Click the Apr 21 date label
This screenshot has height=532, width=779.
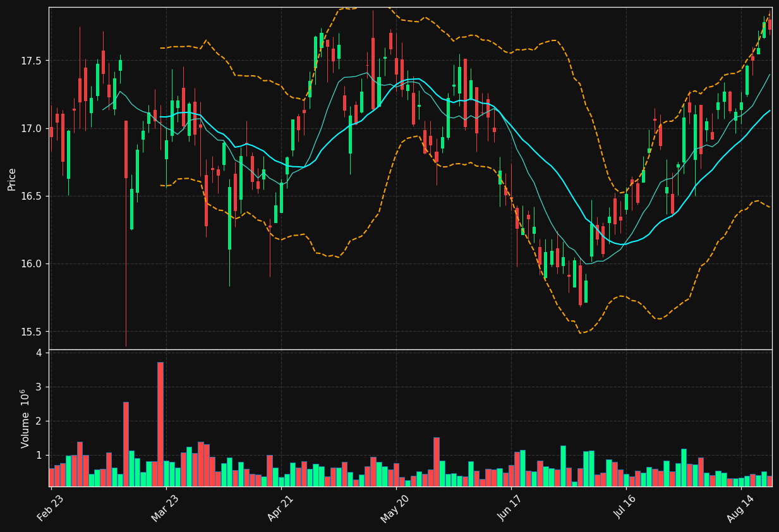(x=281, y=508)
